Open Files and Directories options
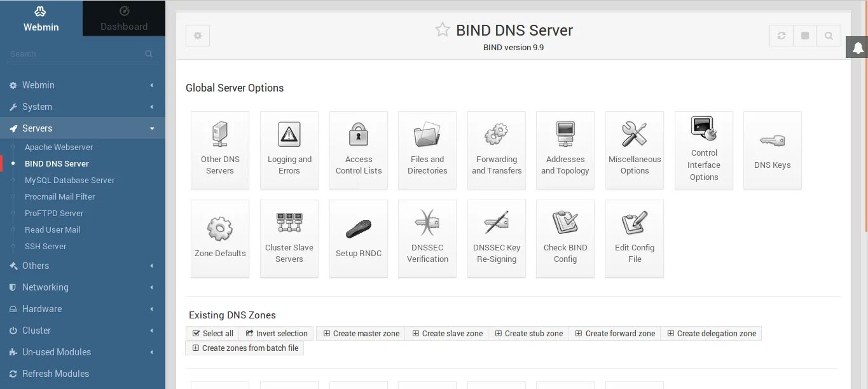868x389 pixels. point(427,151)
